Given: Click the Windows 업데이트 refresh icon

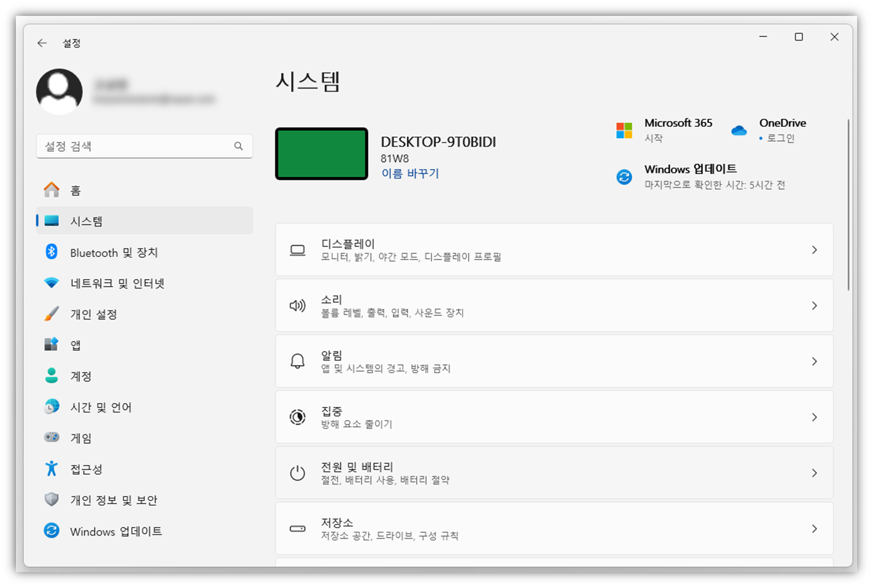Looking at the screenshot, I should (x=624, y=176).
